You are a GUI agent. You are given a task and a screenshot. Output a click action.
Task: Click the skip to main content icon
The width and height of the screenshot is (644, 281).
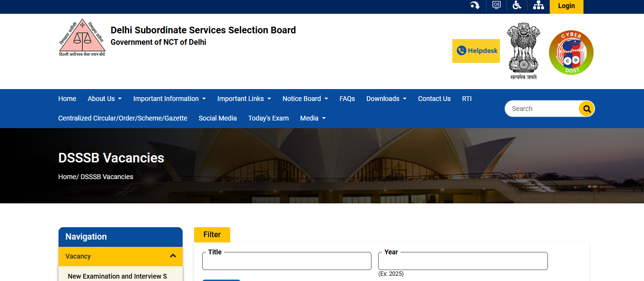click(475, 6)
